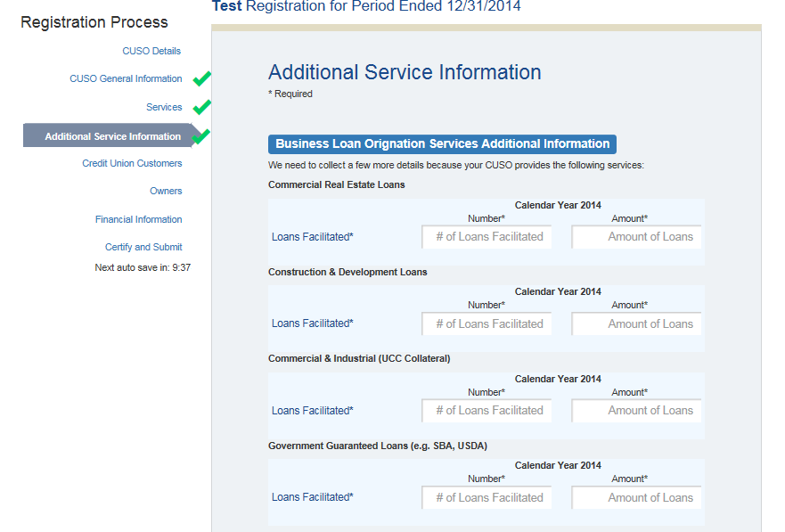785x532 pixels.
Task: Navigate to Credit Union Customers
Action: (132, 163)
